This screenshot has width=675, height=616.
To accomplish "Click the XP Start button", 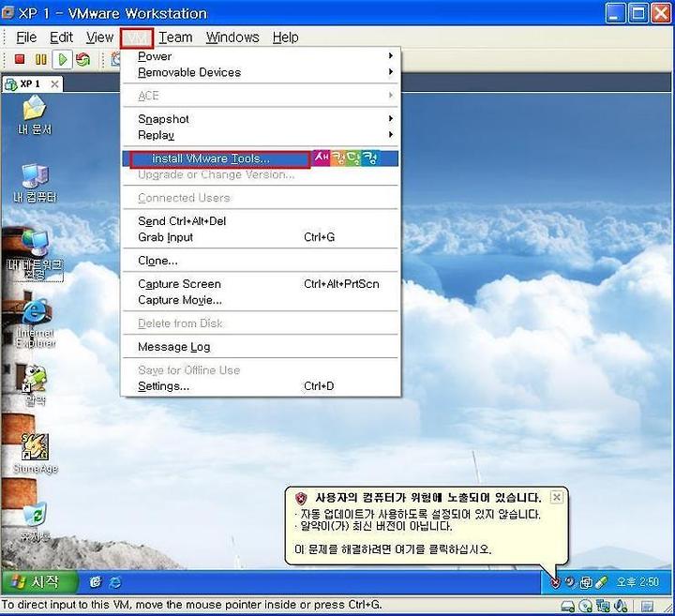I will (x=38, y=582).
